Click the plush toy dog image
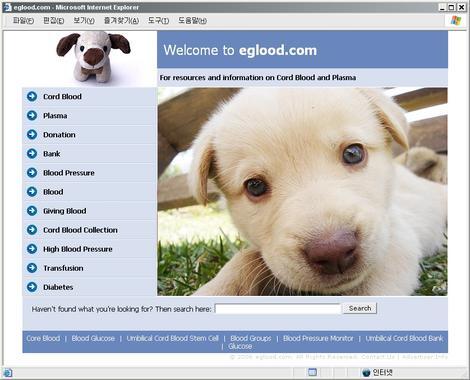470x380 pixels. (93, 57)
